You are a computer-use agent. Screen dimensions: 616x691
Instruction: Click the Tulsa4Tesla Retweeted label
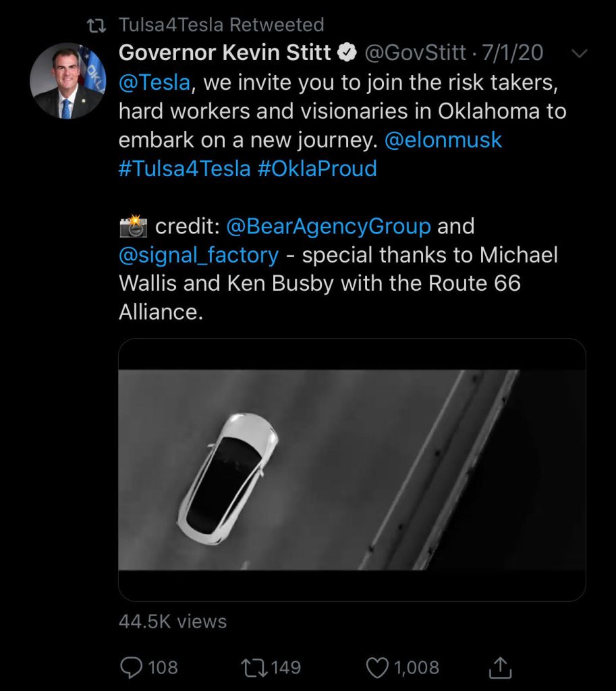pos(221,25)
